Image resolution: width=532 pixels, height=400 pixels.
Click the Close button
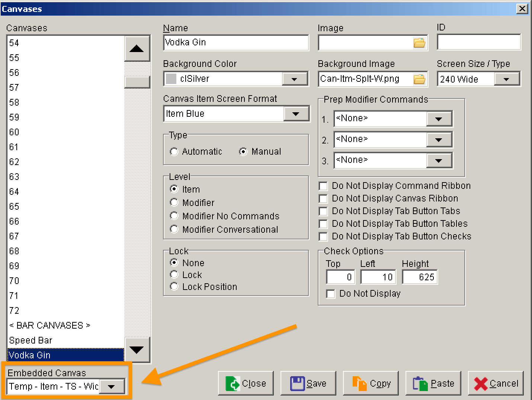(x=246, y=383)
